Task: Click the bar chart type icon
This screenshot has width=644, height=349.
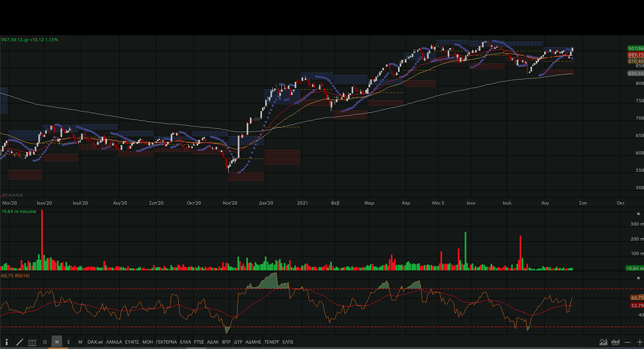Action: pyautogui.click(x=616, y=342)
